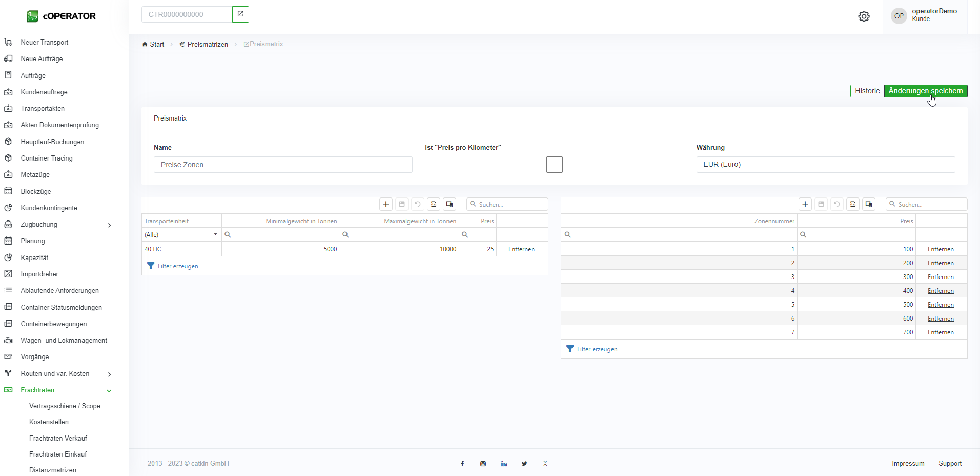Add a new row to the Transporteinheit table
Viewport: 980px width, 476px height.
(x=386, y=204)
